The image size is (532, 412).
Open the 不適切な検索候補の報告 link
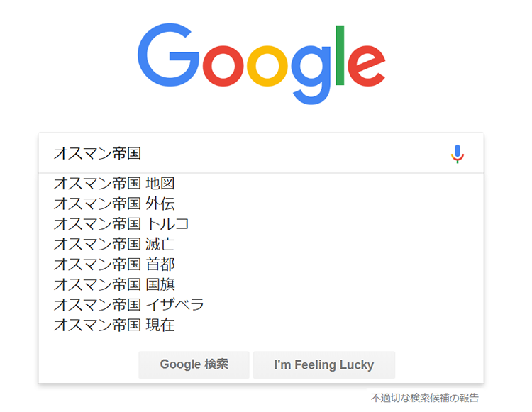coord(424,397)
